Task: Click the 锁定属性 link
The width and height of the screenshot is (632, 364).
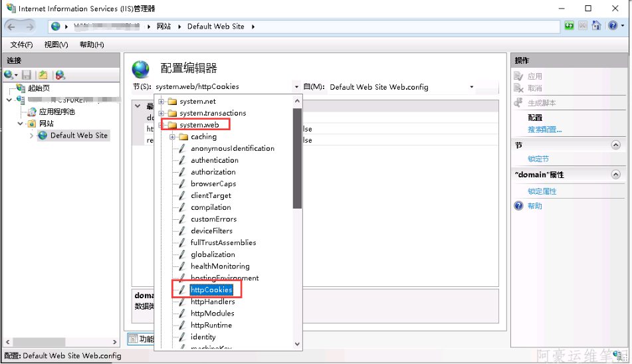Action: tap(542, 191)
